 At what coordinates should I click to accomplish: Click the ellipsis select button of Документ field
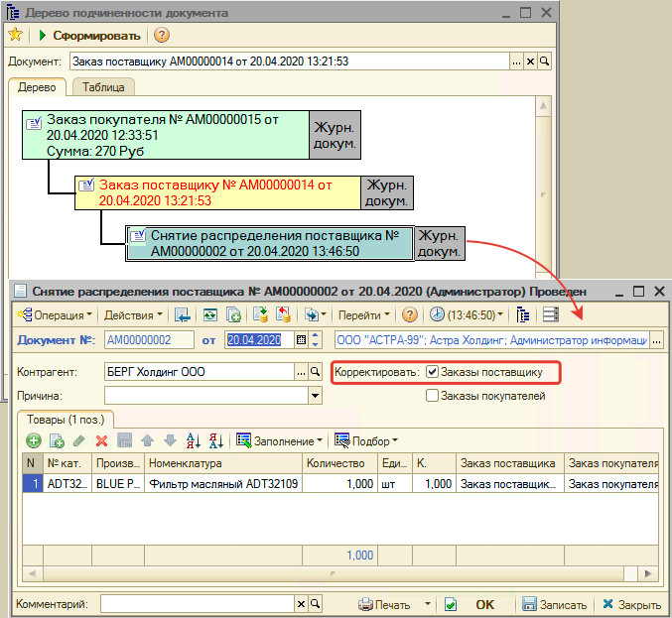tap(516, 62)
